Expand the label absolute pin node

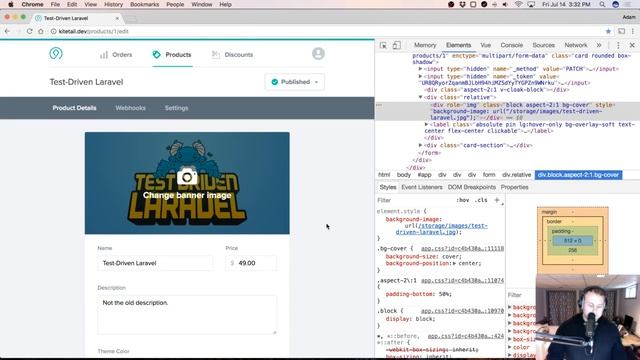tap(427, 124)
